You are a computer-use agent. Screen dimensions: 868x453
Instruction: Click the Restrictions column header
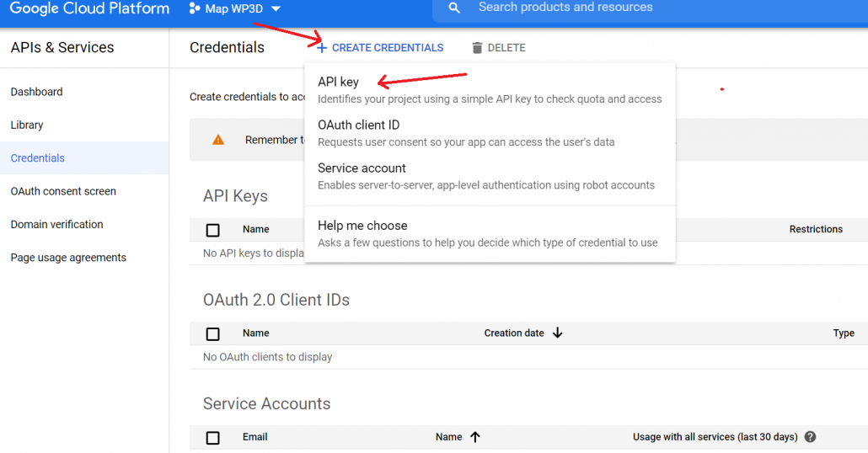816,229
